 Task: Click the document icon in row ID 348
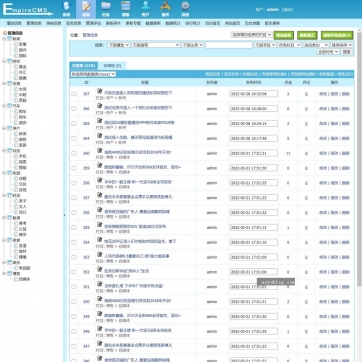(x=99, y=328)
